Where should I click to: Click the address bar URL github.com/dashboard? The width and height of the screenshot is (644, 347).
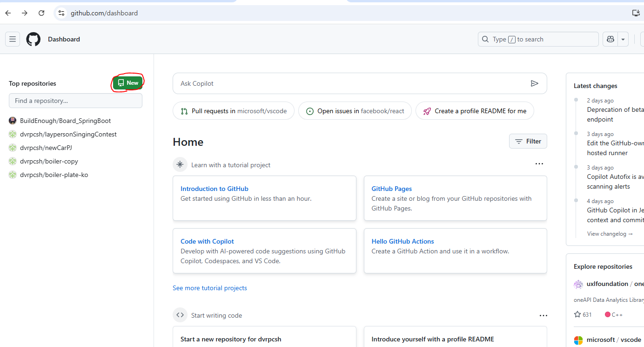[x=104, y=13]
